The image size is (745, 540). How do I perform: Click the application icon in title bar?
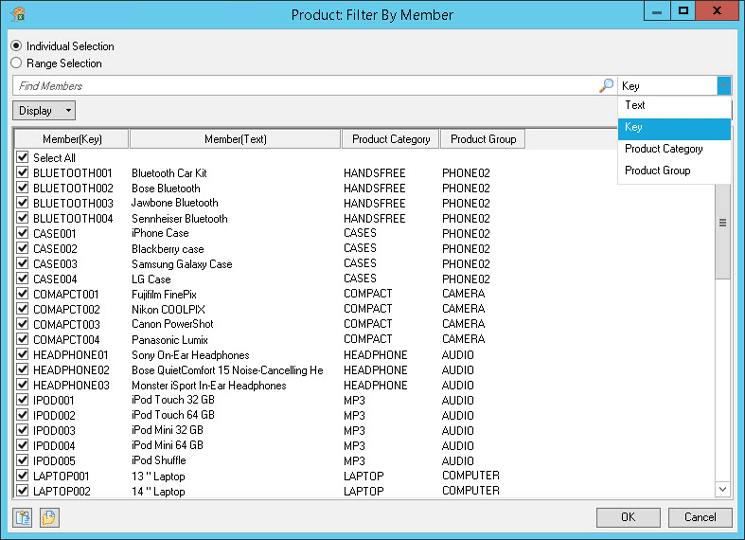tap(18, 14)
